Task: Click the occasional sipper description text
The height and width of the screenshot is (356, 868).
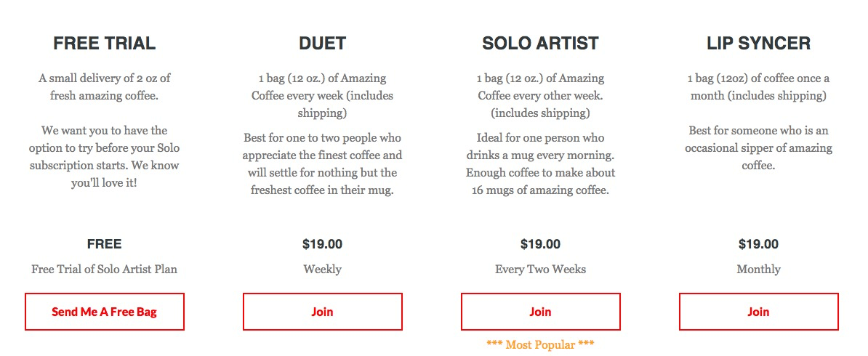Action: click(758, 148)
